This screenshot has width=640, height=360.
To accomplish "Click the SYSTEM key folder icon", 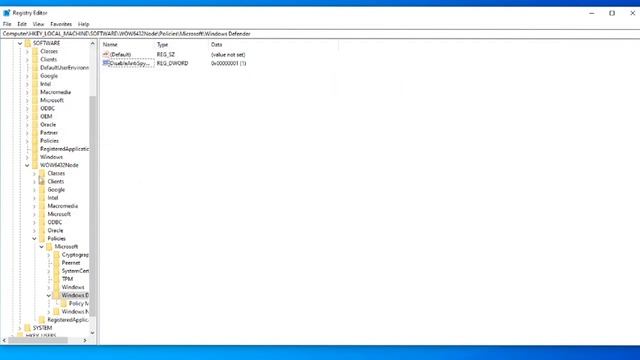I will [x=28, y=328].
